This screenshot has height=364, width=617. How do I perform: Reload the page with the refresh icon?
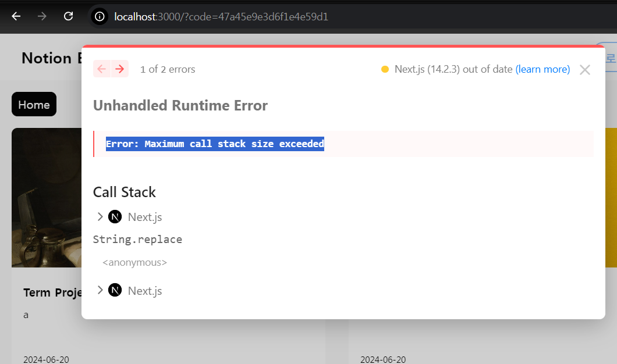click(x=69, y=16)
